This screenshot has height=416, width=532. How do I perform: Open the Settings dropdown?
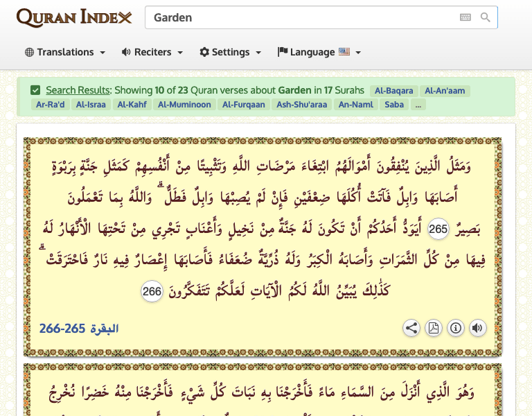231,52
